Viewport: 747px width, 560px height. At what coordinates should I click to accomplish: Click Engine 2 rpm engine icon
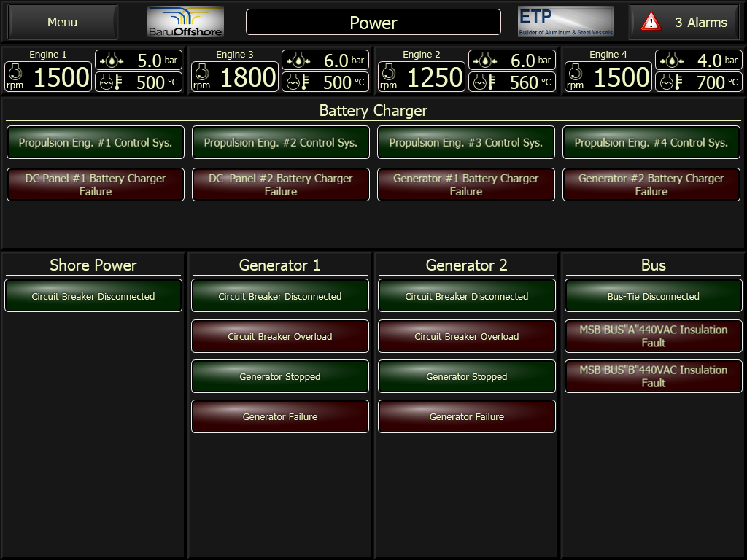(389, 72)
